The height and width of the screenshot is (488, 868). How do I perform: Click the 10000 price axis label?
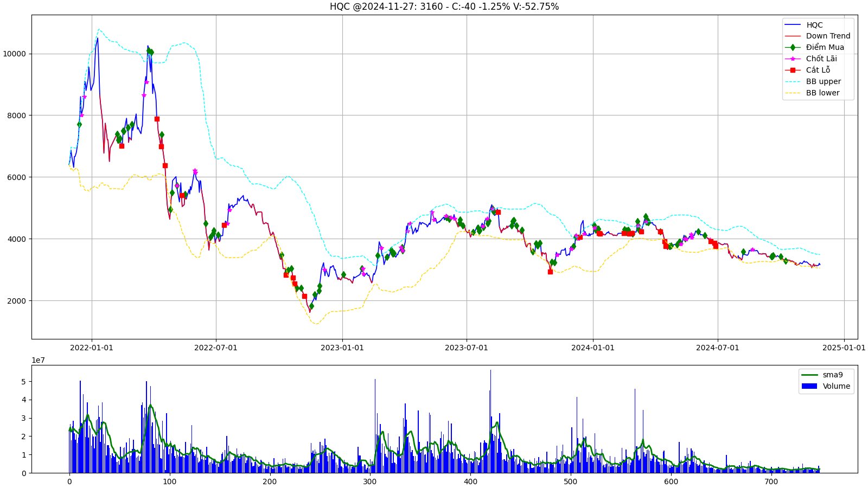(x=14, y=54)
